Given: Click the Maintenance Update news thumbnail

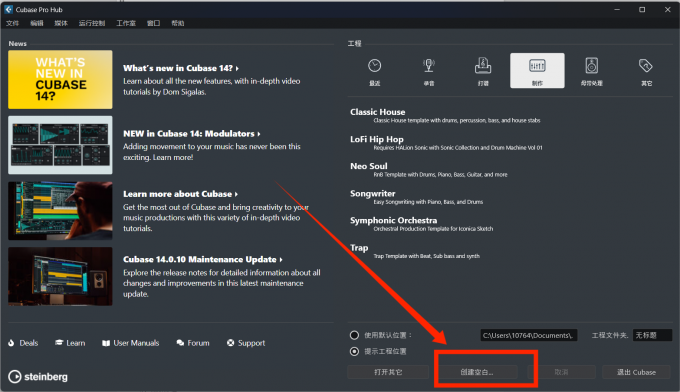Looking at the screenshot, I should pos(60,276).
